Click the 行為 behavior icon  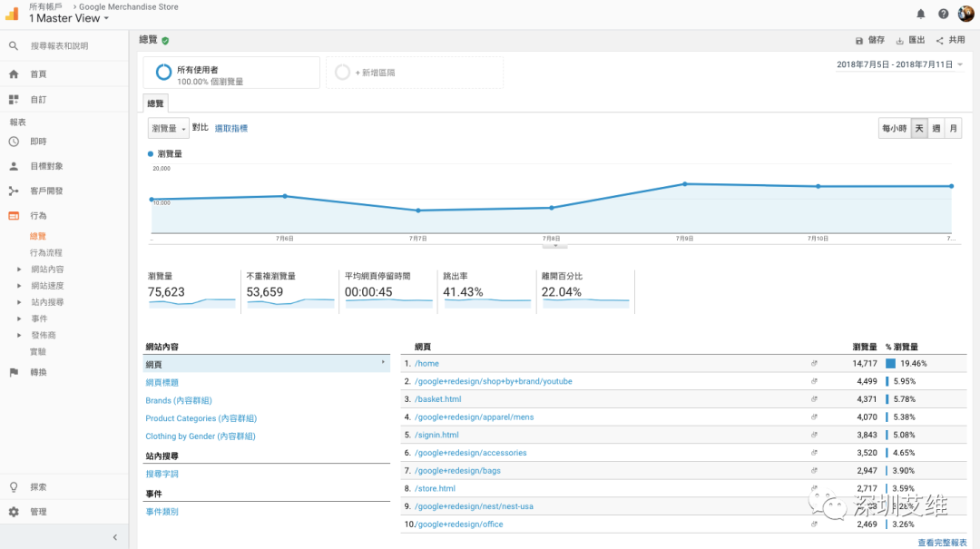pos(14,216)
